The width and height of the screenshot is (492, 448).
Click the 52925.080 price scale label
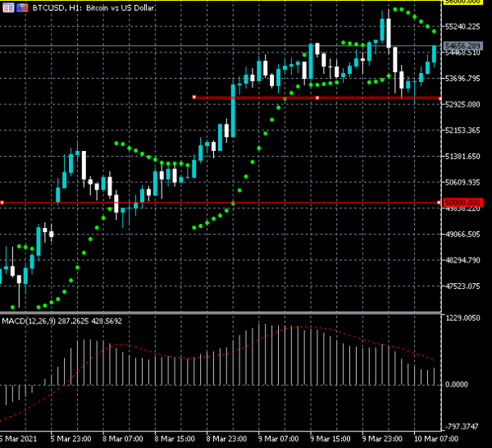click(462, 104)
